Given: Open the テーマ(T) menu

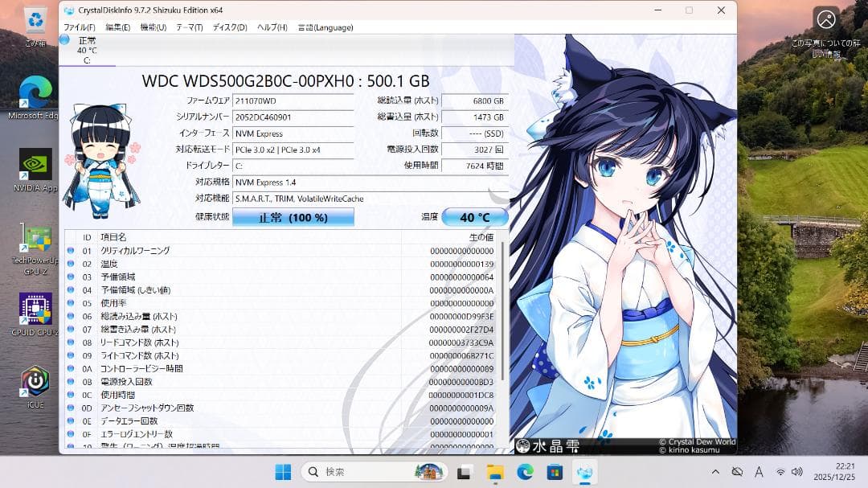Looking at the screenshot, I should [190, 27].
